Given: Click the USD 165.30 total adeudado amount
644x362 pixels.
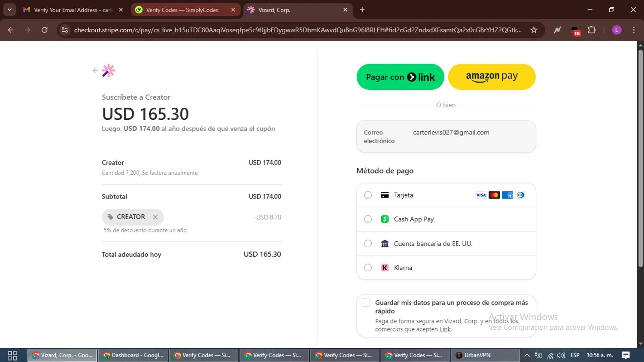Looking at the screenshot, I should tap(262, 254).
